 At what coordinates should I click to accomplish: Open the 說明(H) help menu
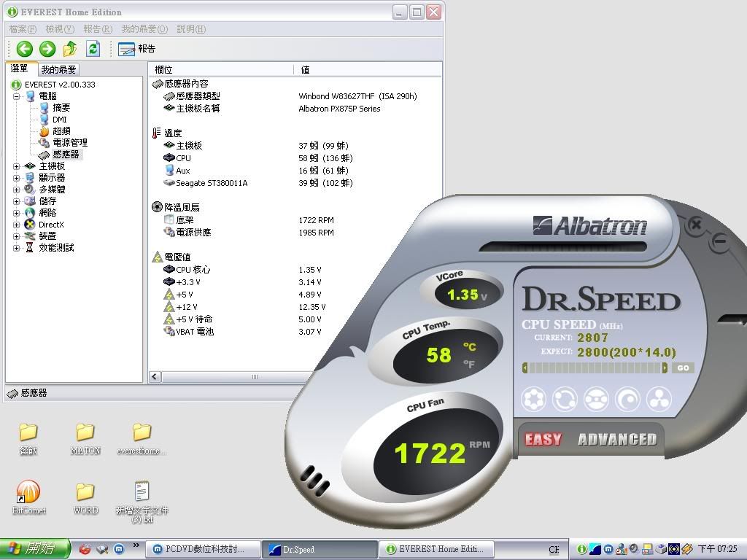point(191,29)
